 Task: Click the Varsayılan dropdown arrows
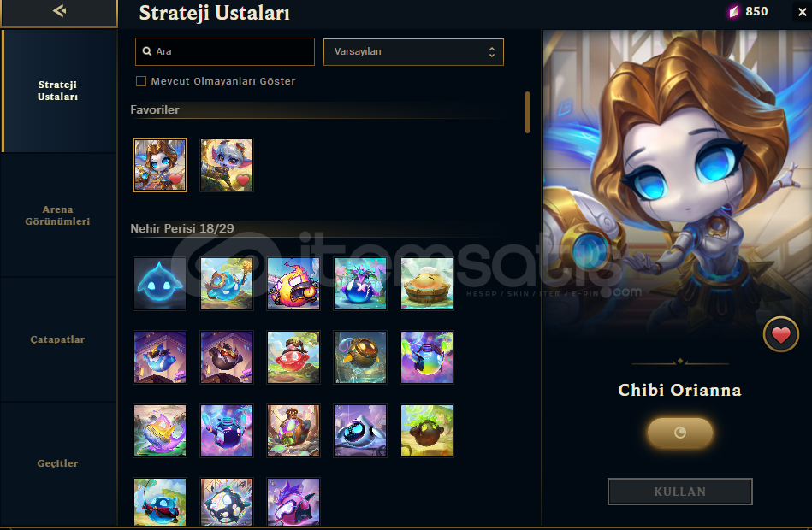pos(491,52)
